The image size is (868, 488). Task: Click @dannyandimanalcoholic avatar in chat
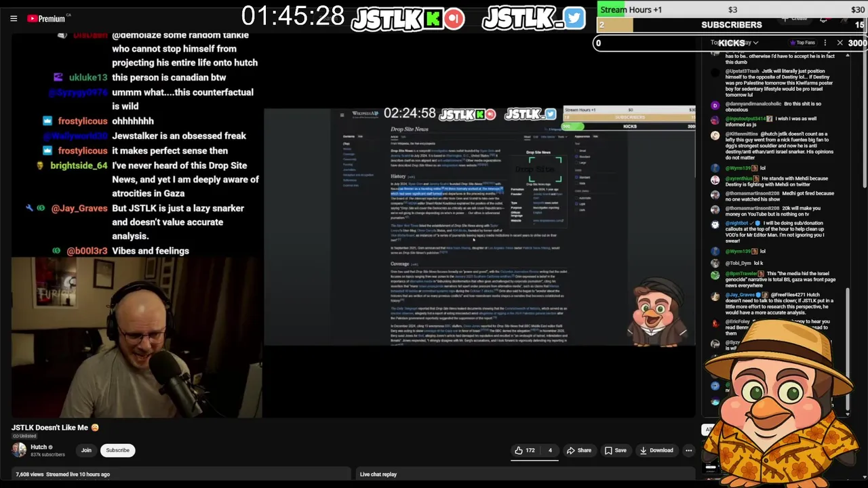[x=715, y=105]
